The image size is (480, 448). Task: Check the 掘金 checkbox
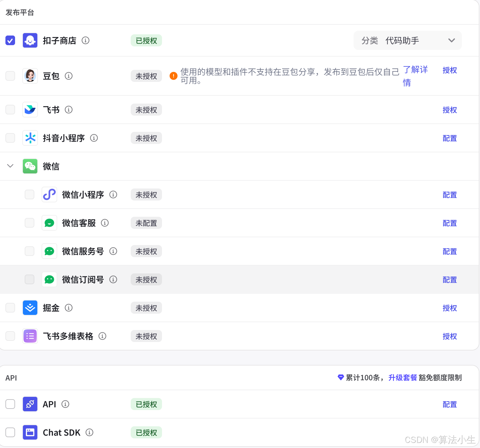10,308
